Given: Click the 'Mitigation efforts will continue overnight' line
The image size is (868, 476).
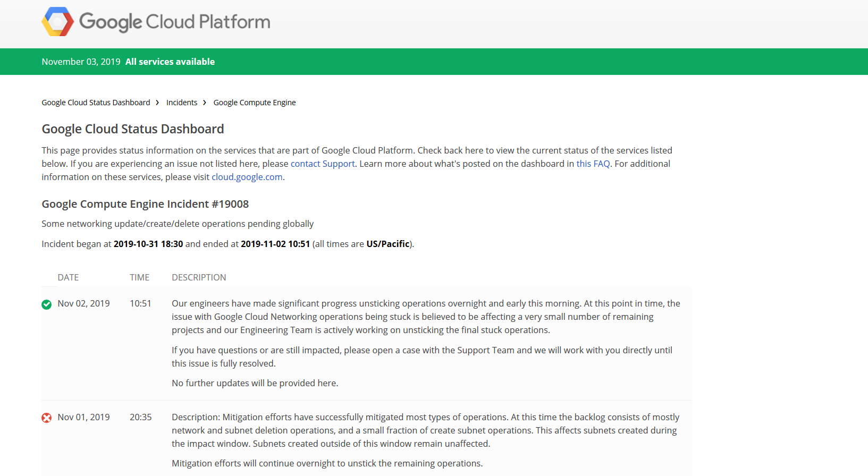Looking at the screenshot, I should (x=327, y=463).
